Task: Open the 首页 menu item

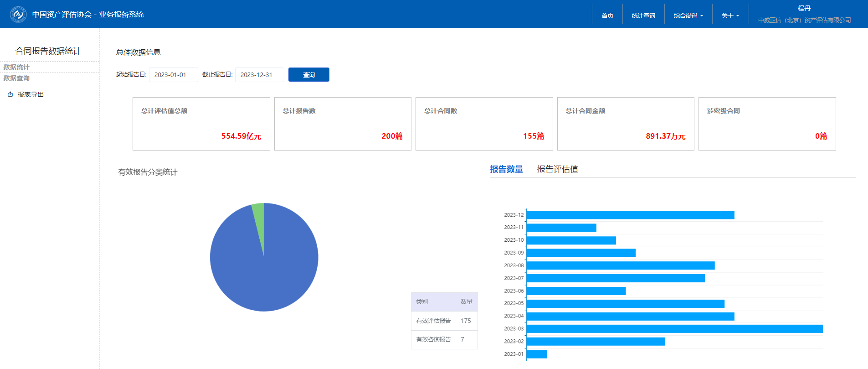Action: [607, 16]
